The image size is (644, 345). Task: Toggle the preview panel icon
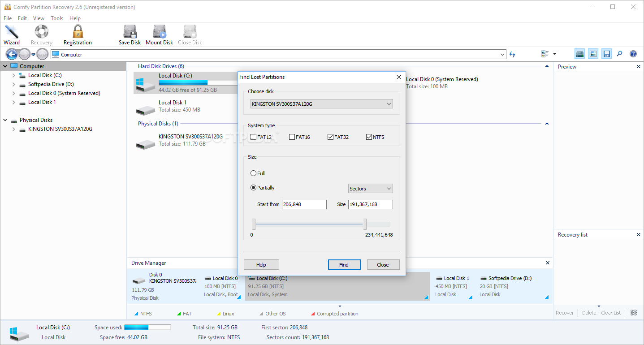(x=593, y=54)
